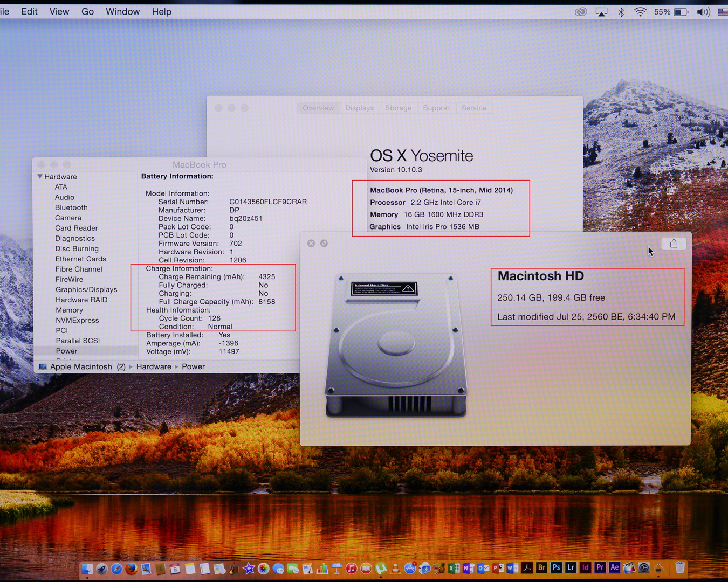Launch Firefox from the Dock
The height and width of the screenshot is (582, 728).
pos(131,569)
